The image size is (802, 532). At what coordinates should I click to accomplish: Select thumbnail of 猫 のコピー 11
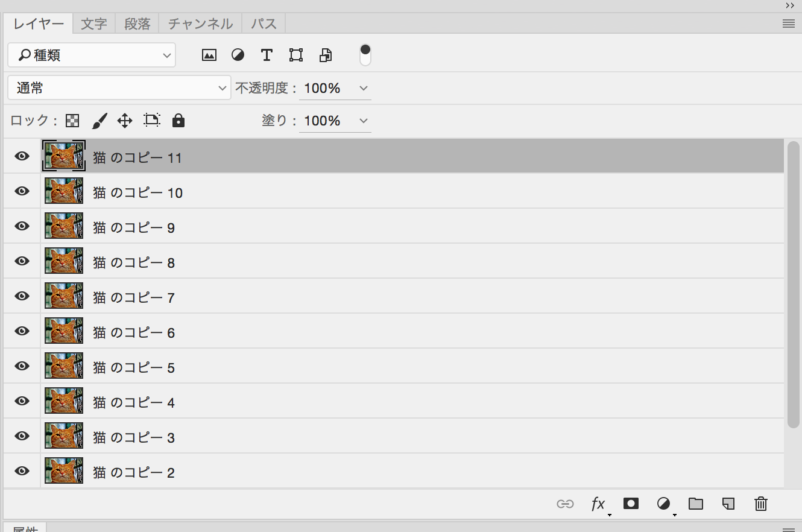point(64,156)
